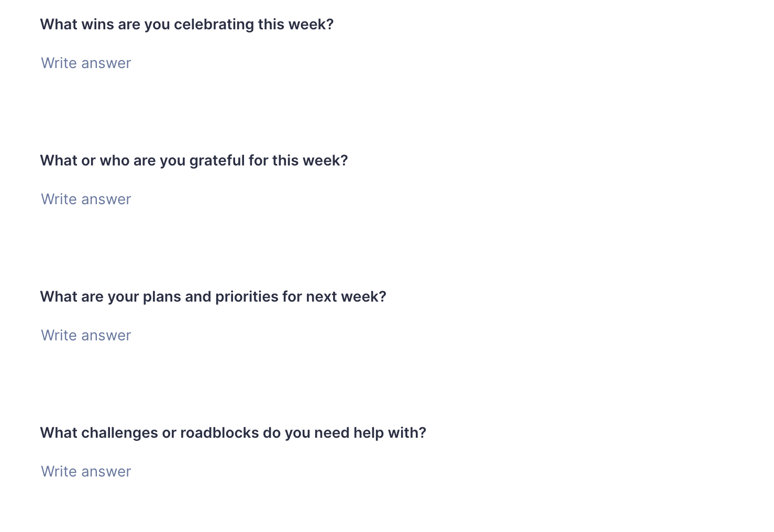774x532 pixels.
Task: Click the 'What wins are you celebrating' heading
Action: tap(186, 25)
